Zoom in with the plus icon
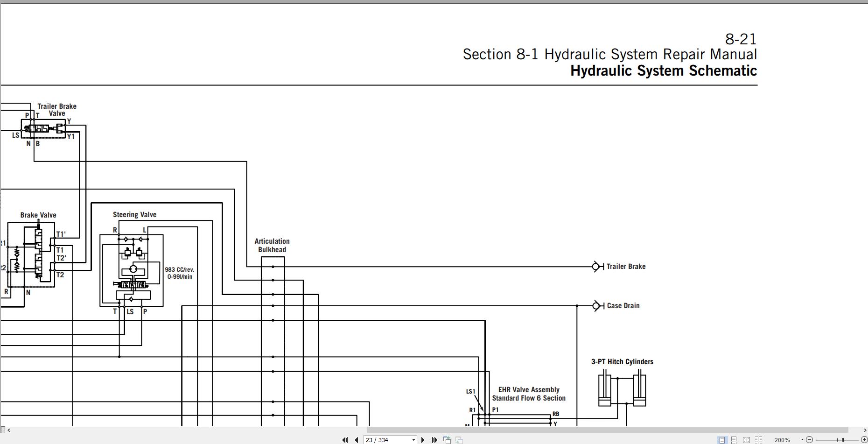The width and height of the screenshot is (868, 444). click(x=864, y=440)
